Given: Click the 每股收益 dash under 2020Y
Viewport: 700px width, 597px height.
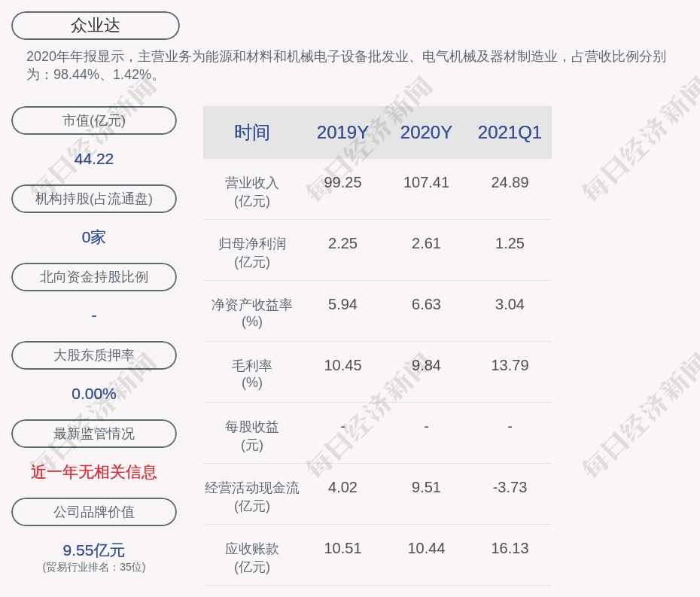Looking at the screenshot, I should point(426,427).
